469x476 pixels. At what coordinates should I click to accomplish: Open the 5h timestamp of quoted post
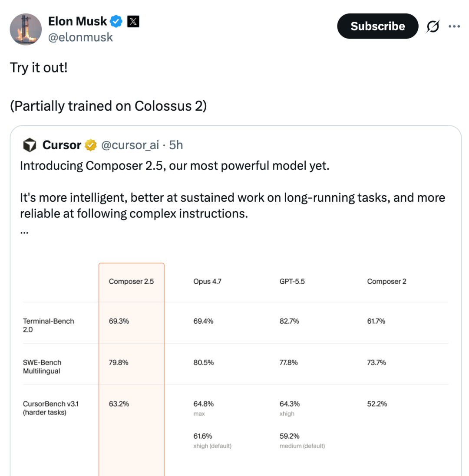[176, 145]
